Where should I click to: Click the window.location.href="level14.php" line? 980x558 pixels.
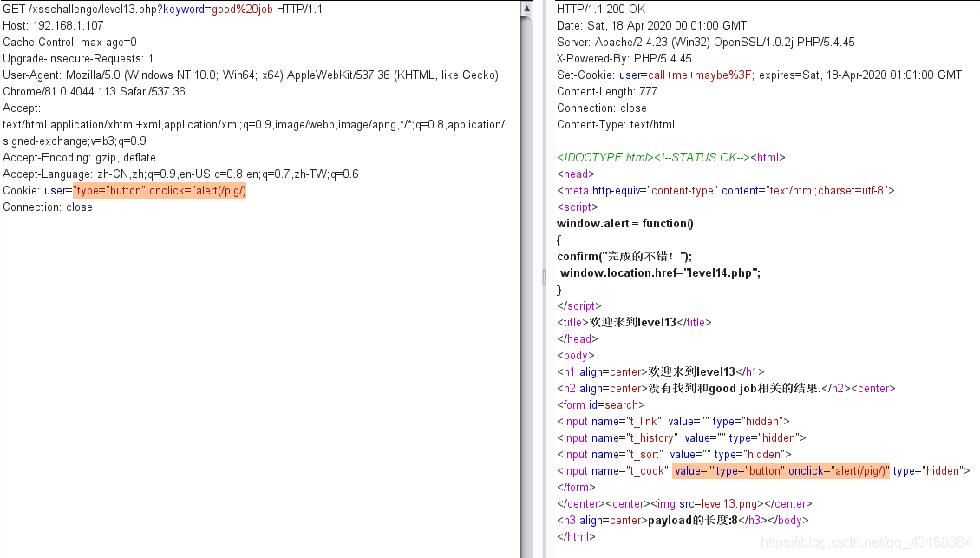[x=660, y=272]
